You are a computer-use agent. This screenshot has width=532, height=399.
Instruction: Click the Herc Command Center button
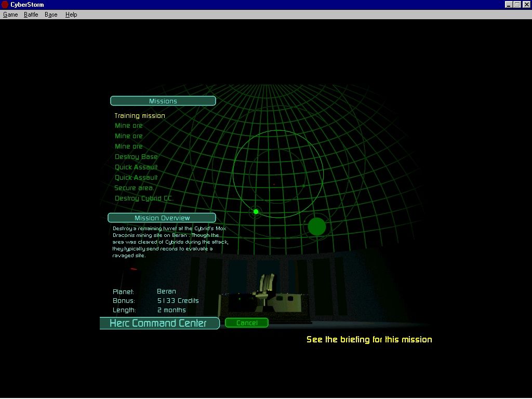[x=159, y=323]
